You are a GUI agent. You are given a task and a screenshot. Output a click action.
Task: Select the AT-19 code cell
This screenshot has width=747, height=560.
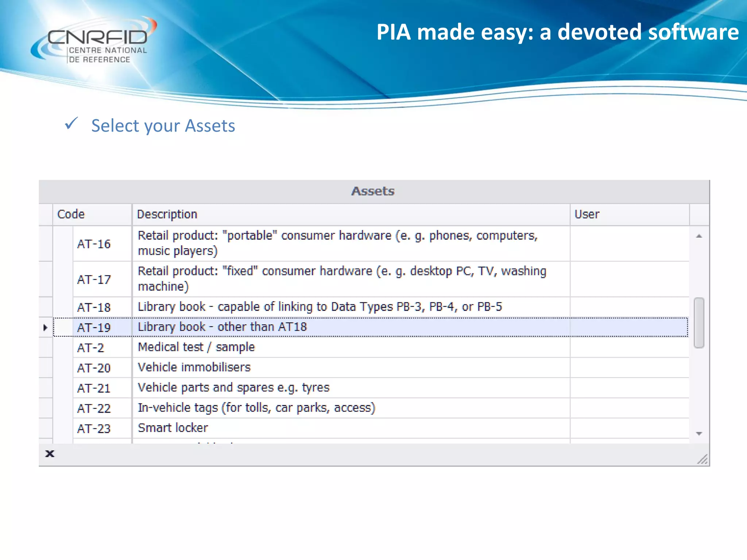[x=102, y=327]
